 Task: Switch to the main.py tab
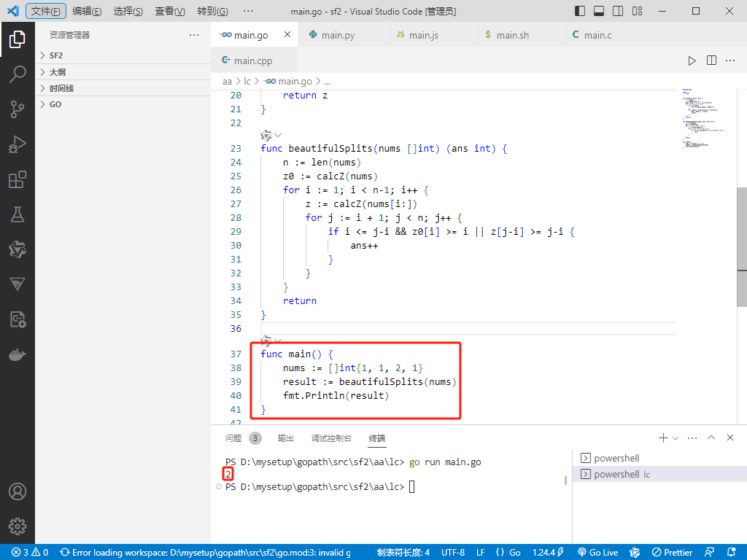(341, 35)
